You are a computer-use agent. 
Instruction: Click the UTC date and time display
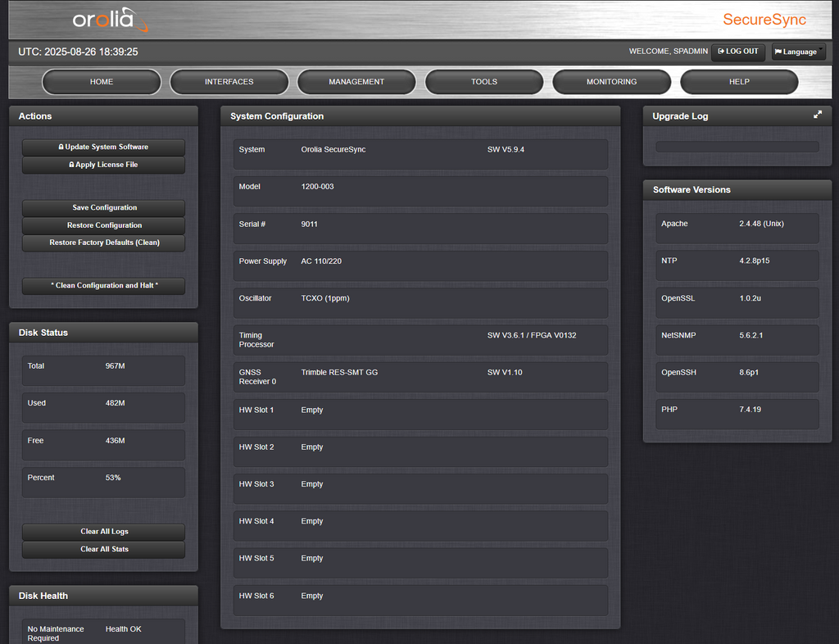[x=78, y=52]
